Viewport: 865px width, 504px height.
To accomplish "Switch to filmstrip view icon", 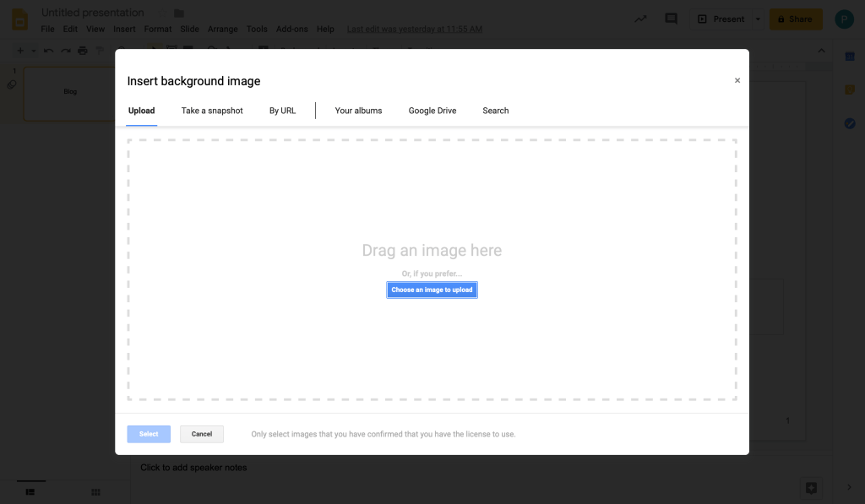I will pyautogui.click(x=30, y=492).
